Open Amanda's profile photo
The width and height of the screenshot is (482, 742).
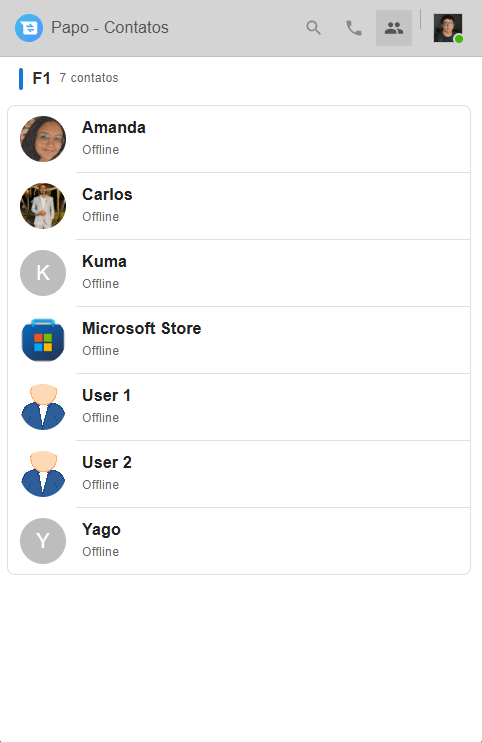[x=43, y=139]
